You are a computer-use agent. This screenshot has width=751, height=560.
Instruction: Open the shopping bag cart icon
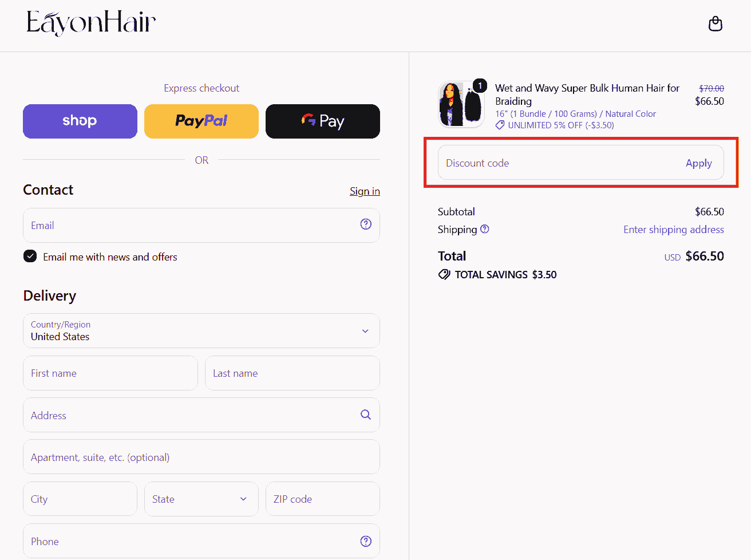click(715, 24)
